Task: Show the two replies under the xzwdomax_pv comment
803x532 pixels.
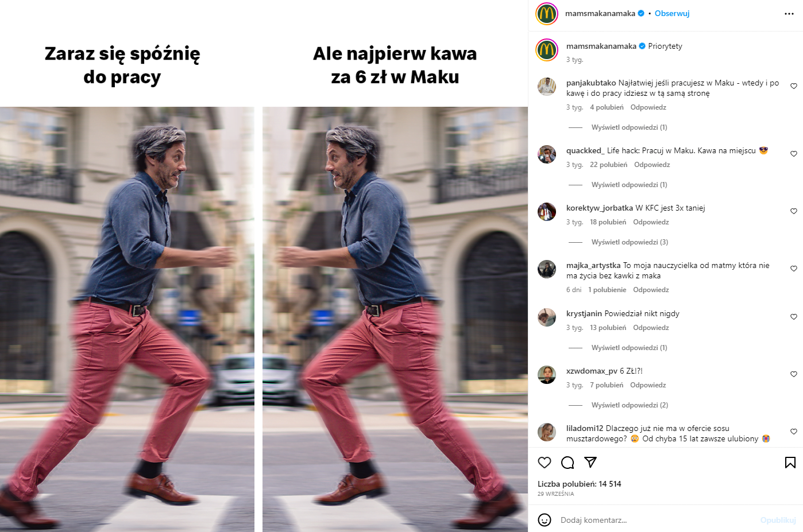Action: [x=630, y=405]
